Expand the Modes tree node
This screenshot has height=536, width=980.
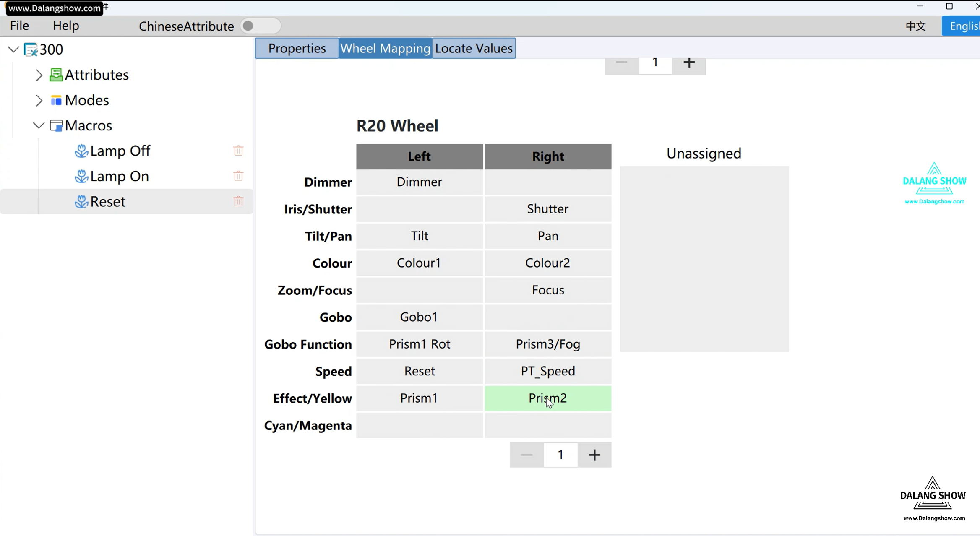click(x=39, y=101)
